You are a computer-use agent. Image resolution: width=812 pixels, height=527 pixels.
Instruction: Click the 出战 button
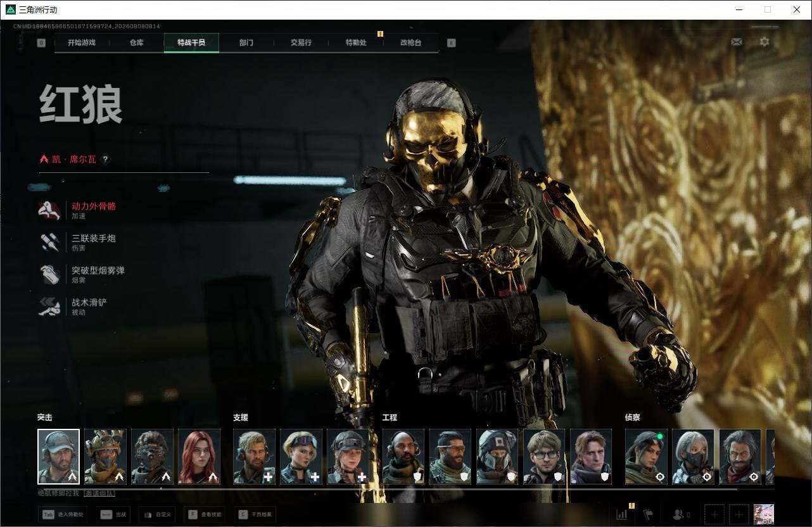click(x=113, y=514)
